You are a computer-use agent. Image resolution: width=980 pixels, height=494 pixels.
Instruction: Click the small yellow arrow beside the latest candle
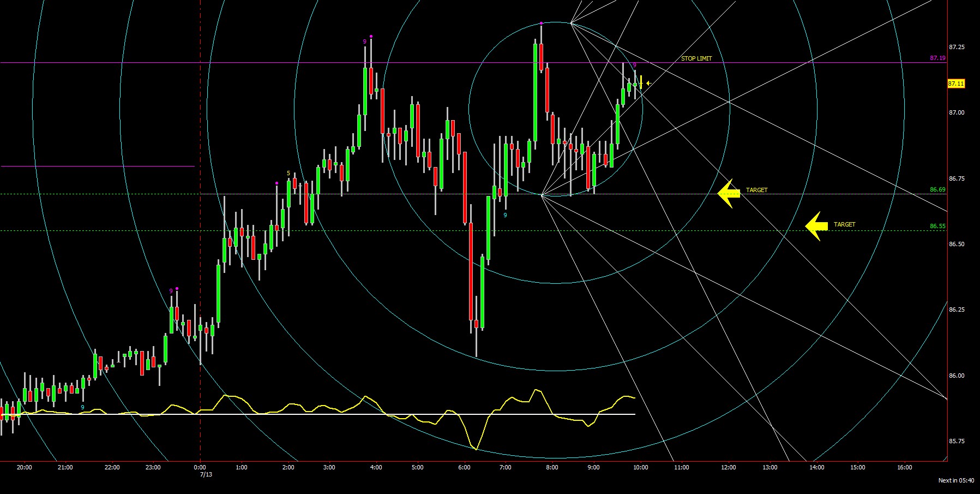click(x=648, y=84)
